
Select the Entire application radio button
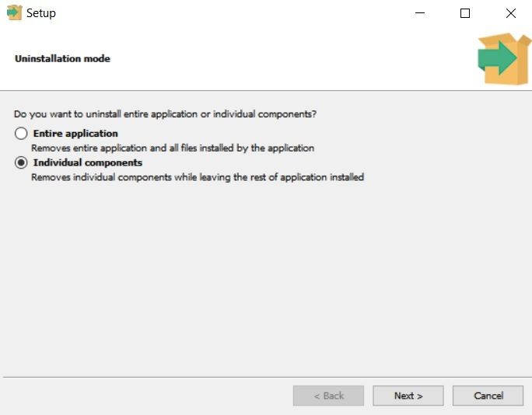click(x=21, y=134)
